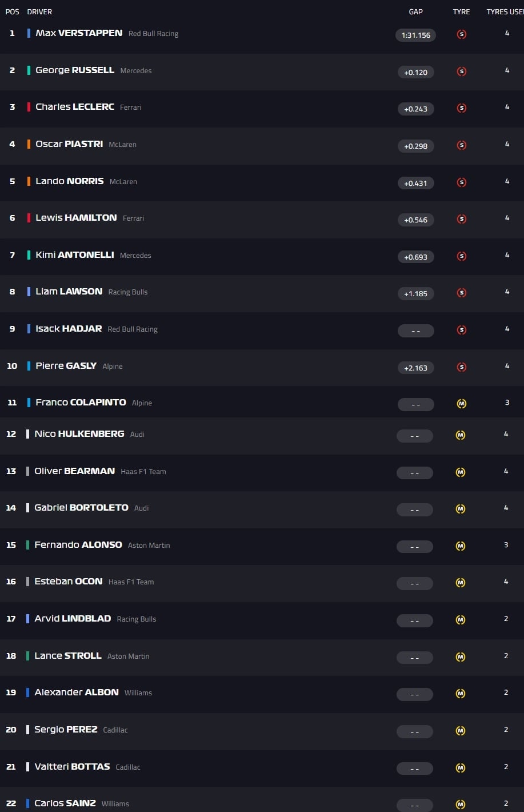The height and width of the screenshot is (812, 524).
Task: Click the soft tyre icon in George Russell's row
Action: pyautogui.click(x=462, y=71)
